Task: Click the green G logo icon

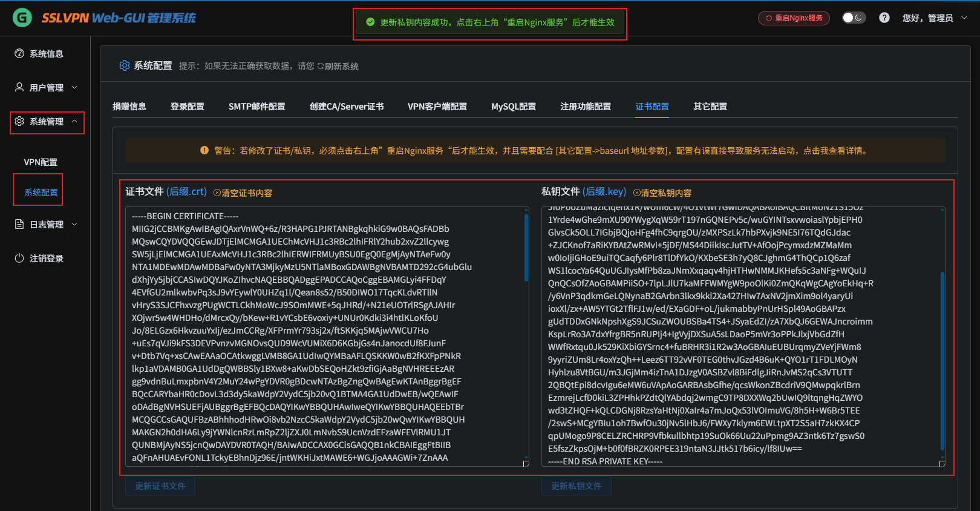Action: (22, 18)
